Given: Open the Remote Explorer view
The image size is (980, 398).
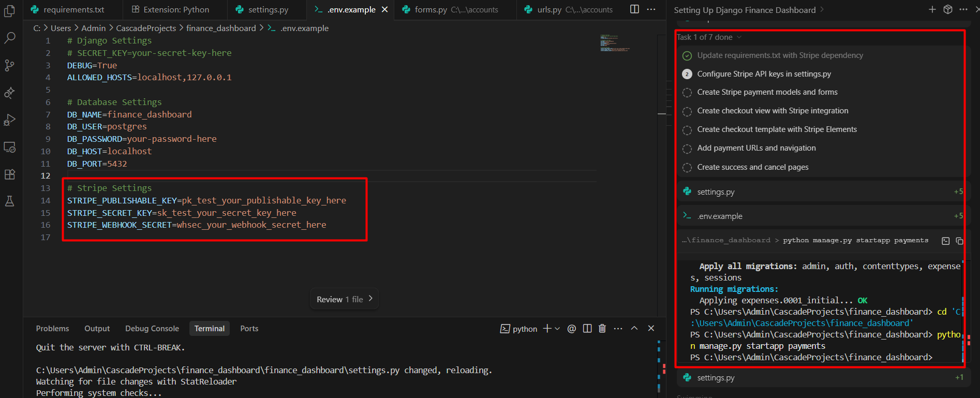Looking at the screenshot, I should 9,147.
